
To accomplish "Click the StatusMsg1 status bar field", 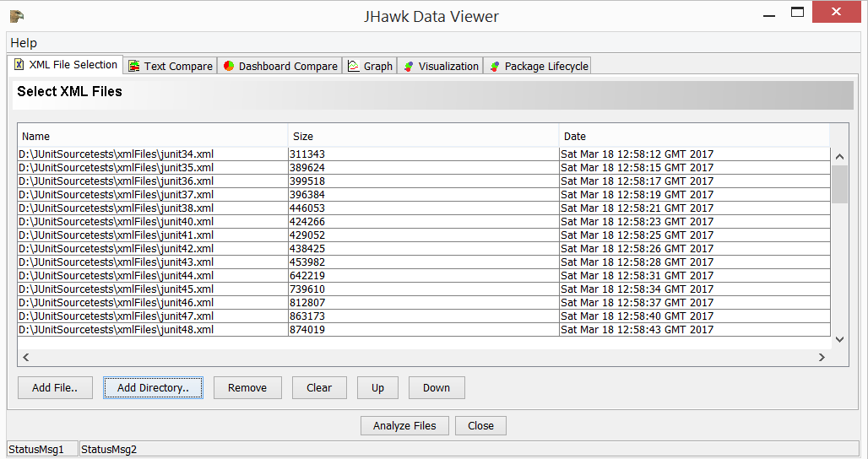I will click(42, 449).
